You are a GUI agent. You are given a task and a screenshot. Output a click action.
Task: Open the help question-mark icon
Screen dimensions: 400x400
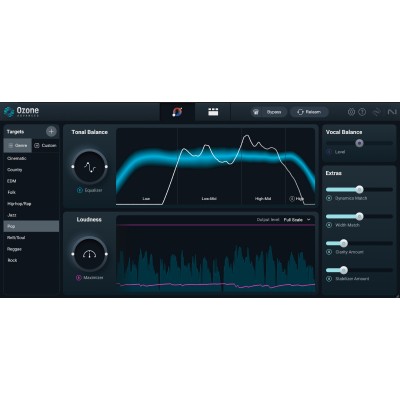[362, 112]
